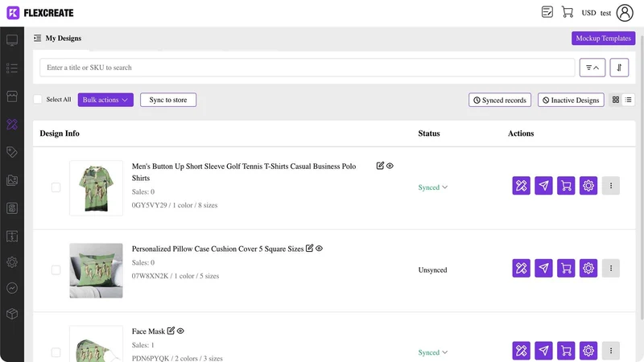Order Face Mask via cart icon
Viewport: 644px width, 362px height.
pyautogui.click(x=566, y=351)
